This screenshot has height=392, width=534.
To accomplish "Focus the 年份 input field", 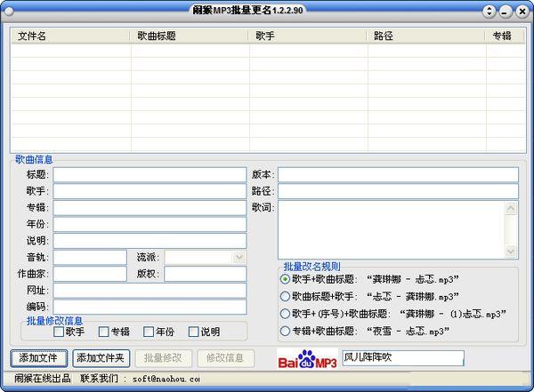I will click(x=150, y=225).
